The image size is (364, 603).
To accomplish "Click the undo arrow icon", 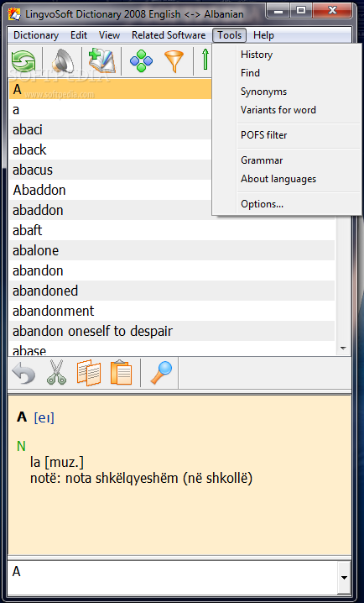I will (23, 373).
